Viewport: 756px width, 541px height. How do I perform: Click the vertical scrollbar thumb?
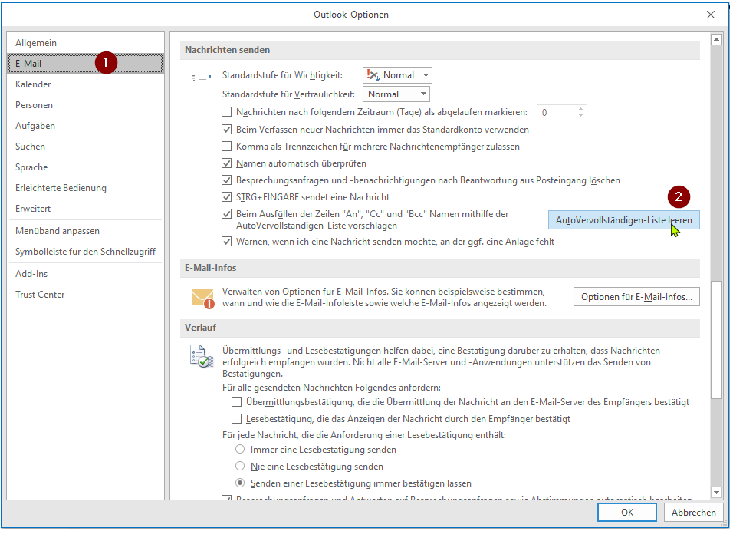coord(716,340)
